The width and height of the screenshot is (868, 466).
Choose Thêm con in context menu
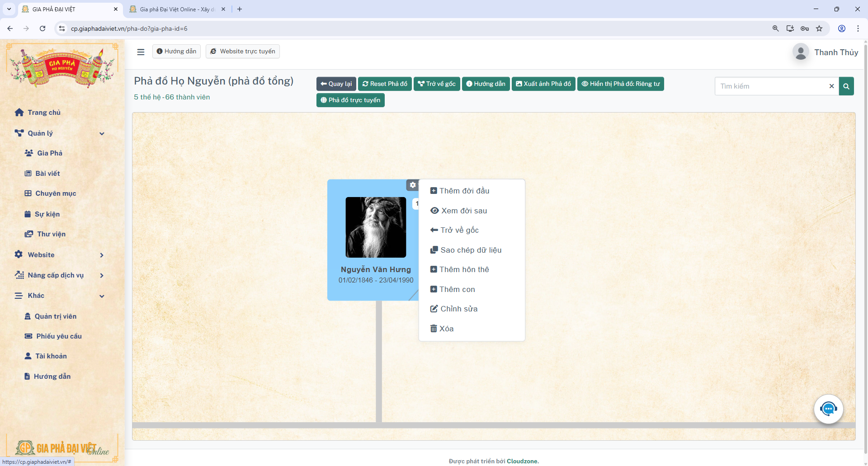(457, 289)
